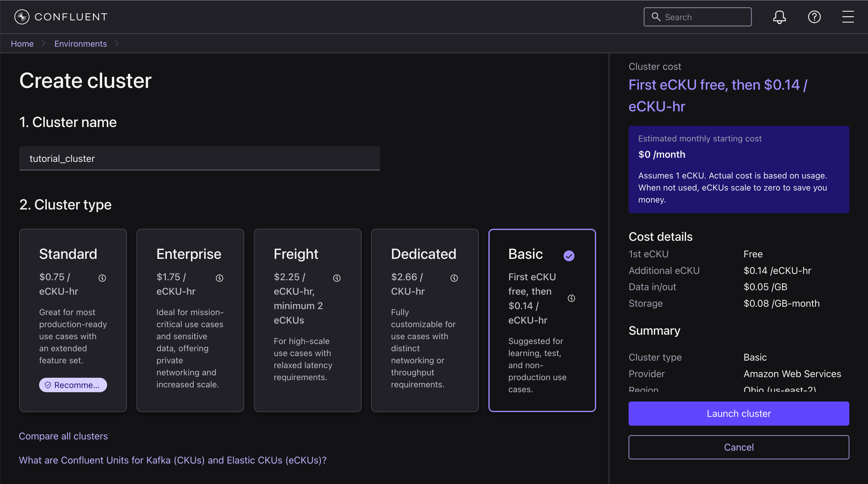Click the "1. Cluster name" heading
868x484 pixels.
point(68,122)
